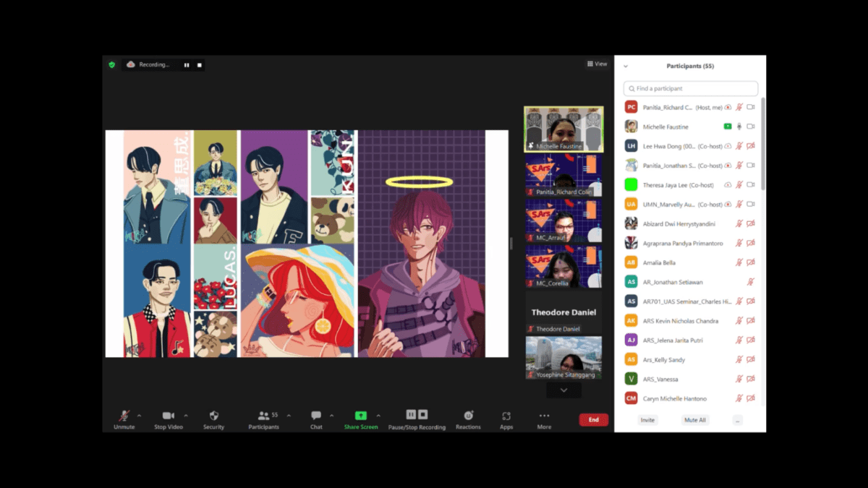The height and width of the screenshot is (488, 868).
Task: Open the View layout menu
Action: (x=597, y=64)
